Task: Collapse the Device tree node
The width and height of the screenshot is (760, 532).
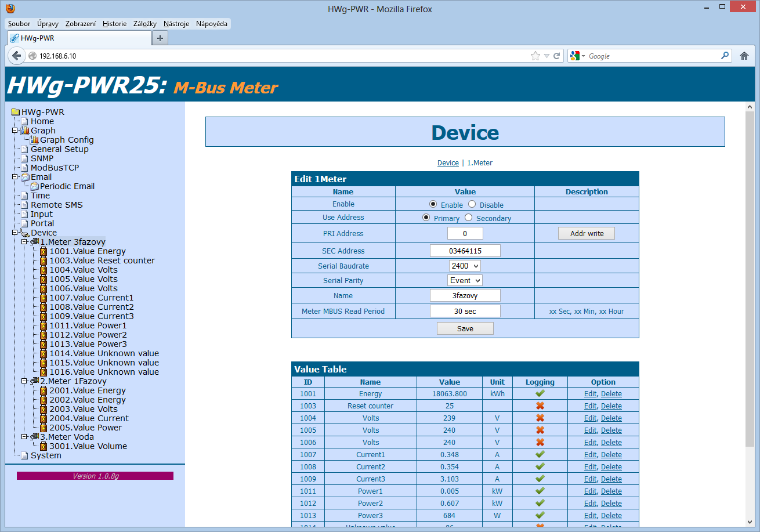Action: click(x=15, y=233)
